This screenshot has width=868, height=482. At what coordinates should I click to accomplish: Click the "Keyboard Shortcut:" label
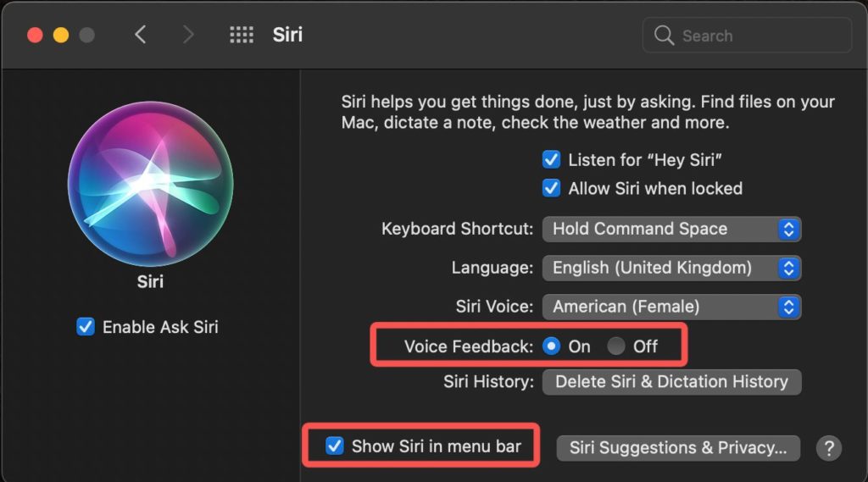pos(457,229)
